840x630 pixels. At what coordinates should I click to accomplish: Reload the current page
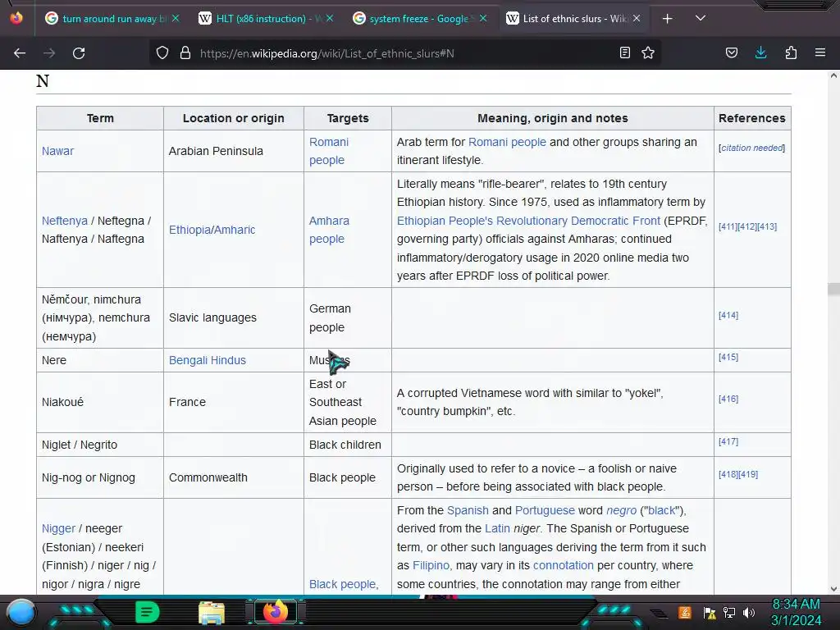click(79, 53)
